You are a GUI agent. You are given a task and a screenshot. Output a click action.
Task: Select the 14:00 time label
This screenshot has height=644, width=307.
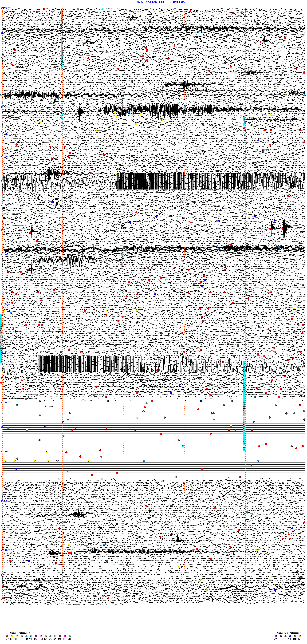pos(8,353)
